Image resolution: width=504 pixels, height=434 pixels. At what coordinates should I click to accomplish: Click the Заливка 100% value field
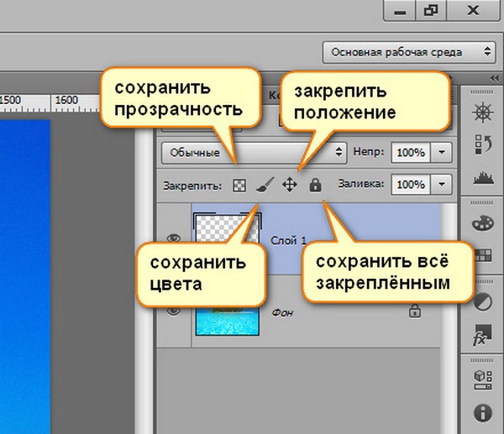(410, 185)
